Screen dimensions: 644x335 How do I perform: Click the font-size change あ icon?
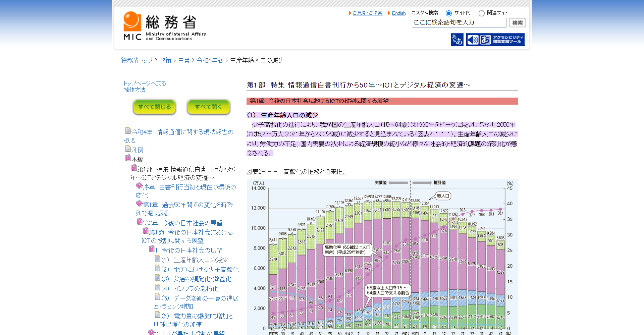457,39
